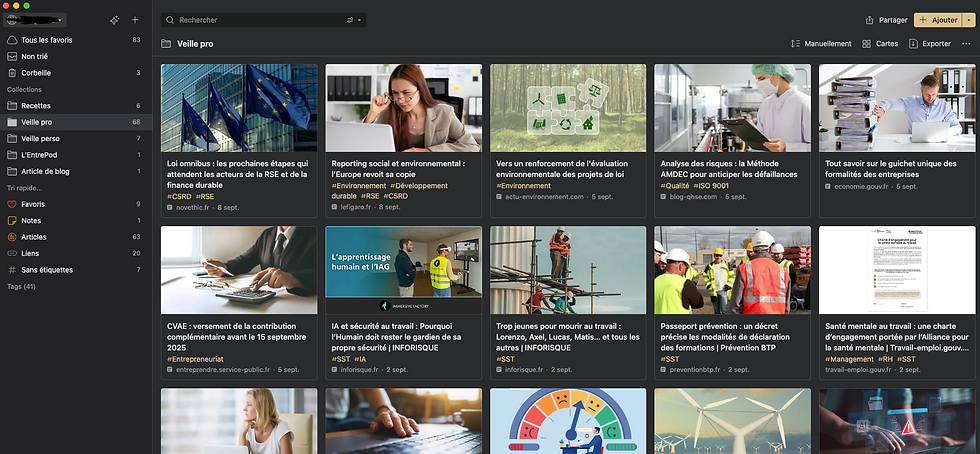980x454 pixels.
Task: Open the account profile dropdown
Action: [34, 20]
